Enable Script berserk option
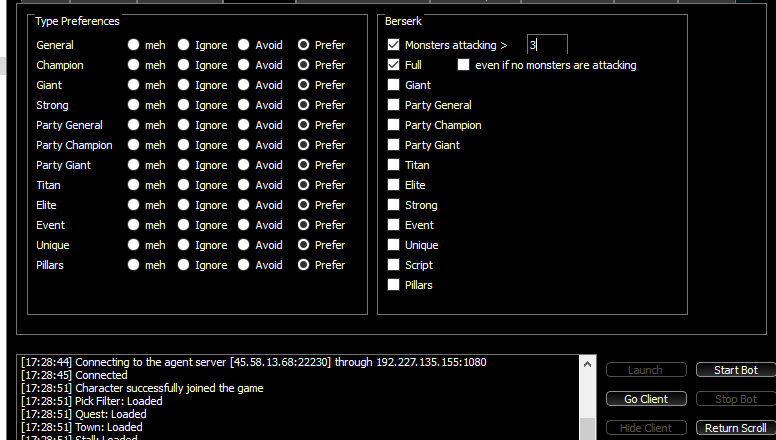Viewport: 776px width, 440px height. [x=394, y=265]
